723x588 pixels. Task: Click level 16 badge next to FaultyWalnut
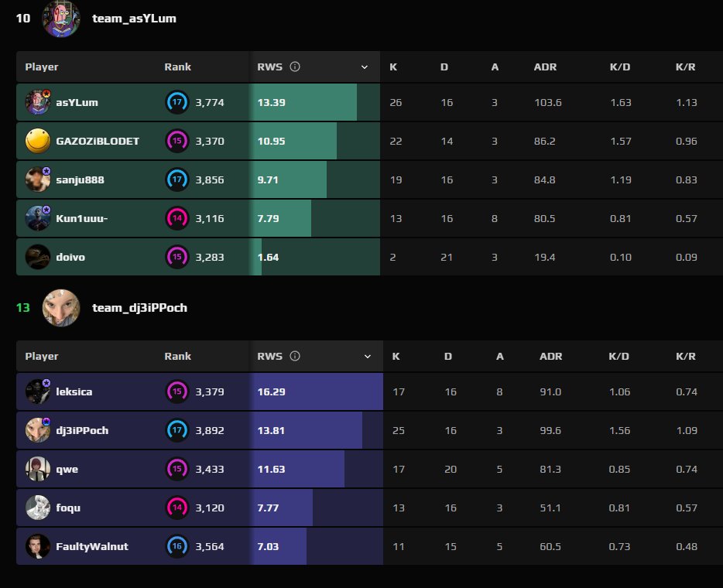point(177,546)
